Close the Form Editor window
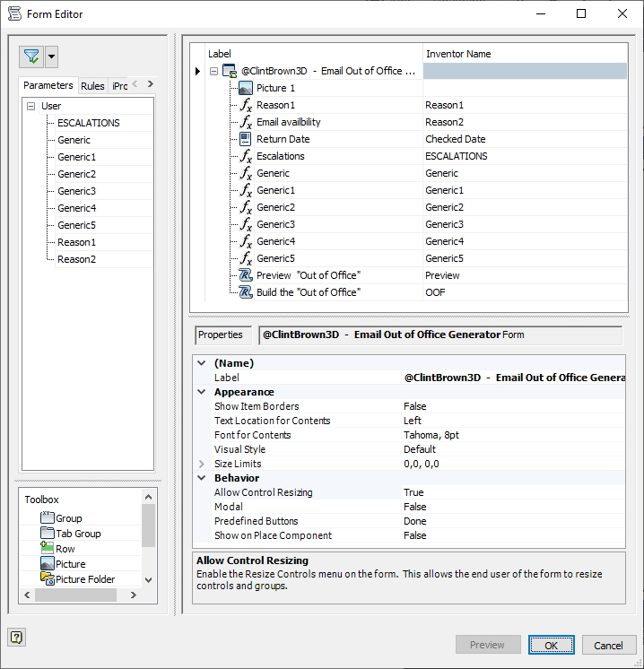644x669 pixels. (x=622, y=13)
